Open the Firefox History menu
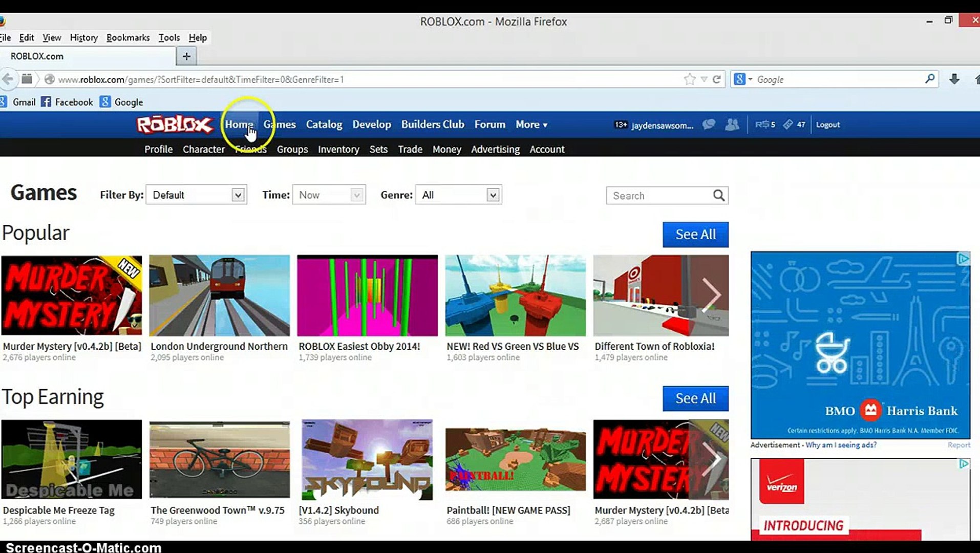The width and height of the screenshot is (980, 553). [84, 37]
